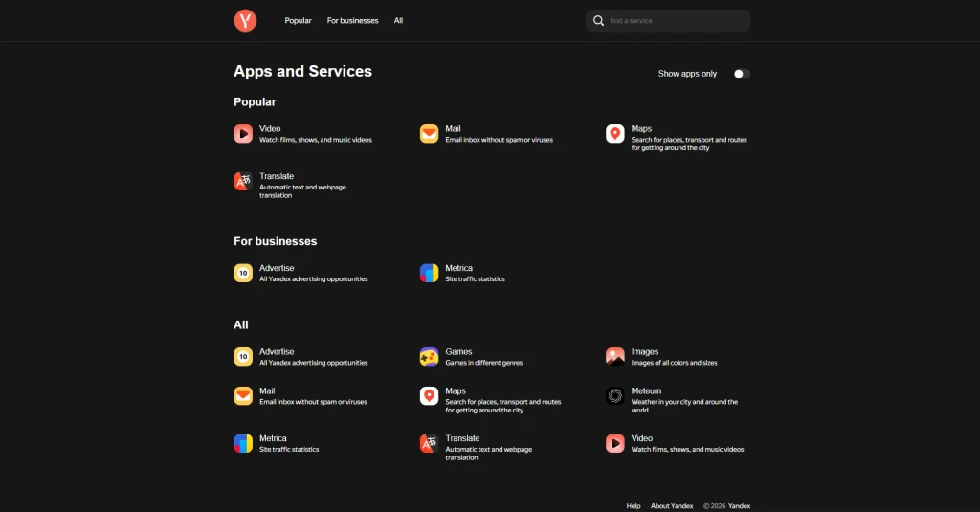Click 'Watch films, shows, and music videos' under Popular
The image size is (980, 512).
coord(316,140)
